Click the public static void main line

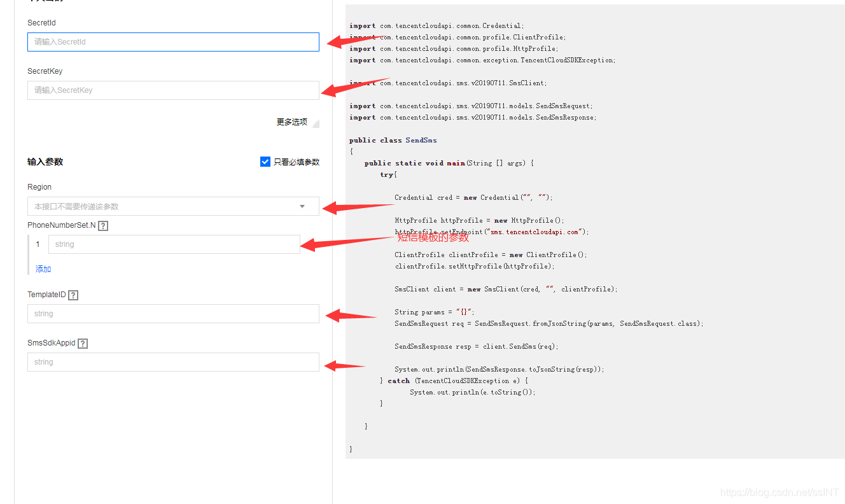coord(449,163)
